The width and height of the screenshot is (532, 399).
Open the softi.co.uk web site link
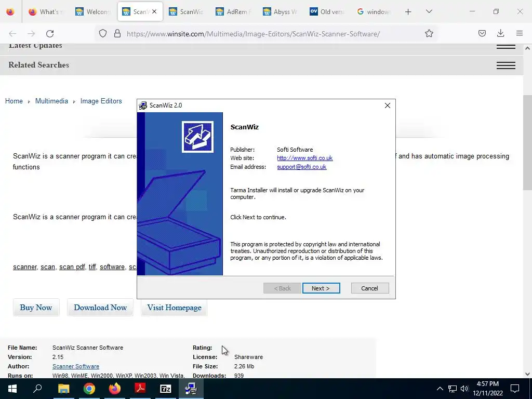tap(304, 158)
